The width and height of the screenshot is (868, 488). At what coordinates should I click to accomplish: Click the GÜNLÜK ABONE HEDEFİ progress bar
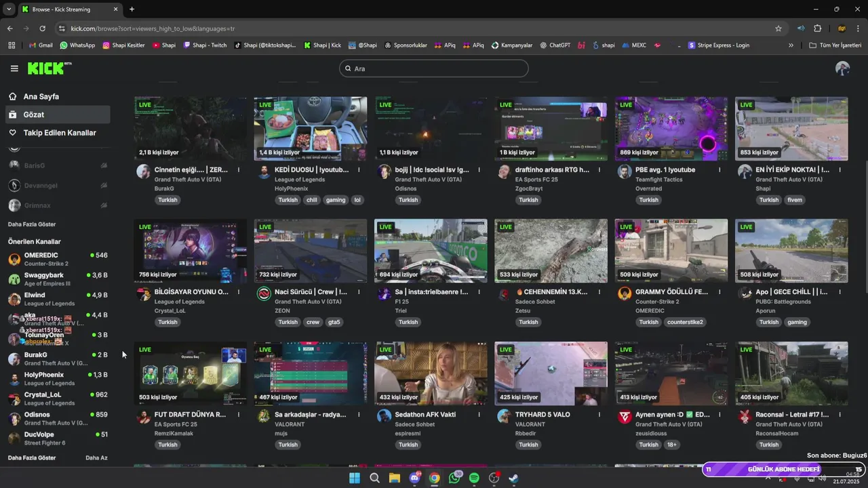click(783, 469)
